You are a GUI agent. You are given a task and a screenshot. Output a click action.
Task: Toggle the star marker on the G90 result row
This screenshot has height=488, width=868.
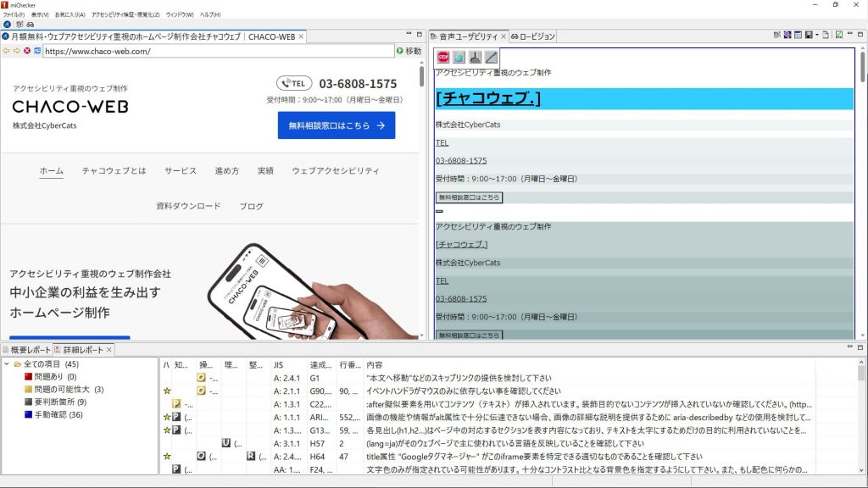click(166, 391)
